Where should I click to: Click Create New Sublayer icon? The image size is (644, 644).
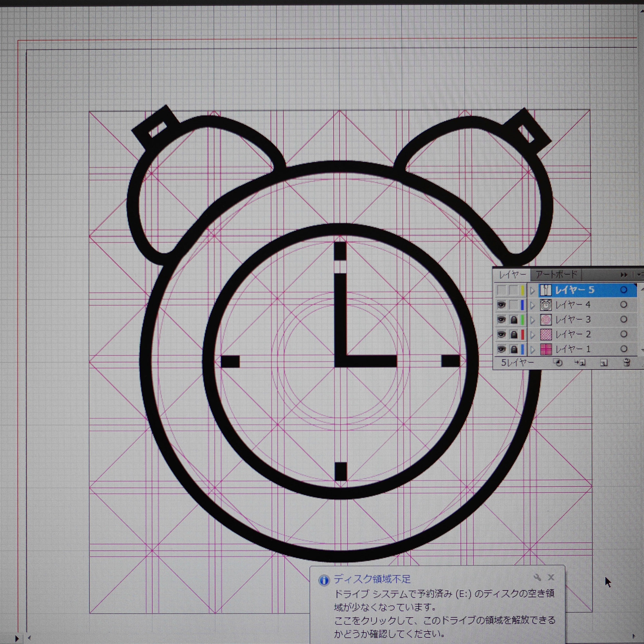pos(580,363)
